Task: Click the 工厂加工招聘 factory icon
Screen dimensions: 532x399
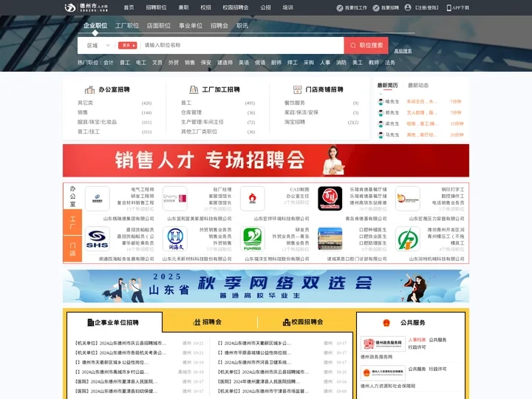Action: point(194,89)
